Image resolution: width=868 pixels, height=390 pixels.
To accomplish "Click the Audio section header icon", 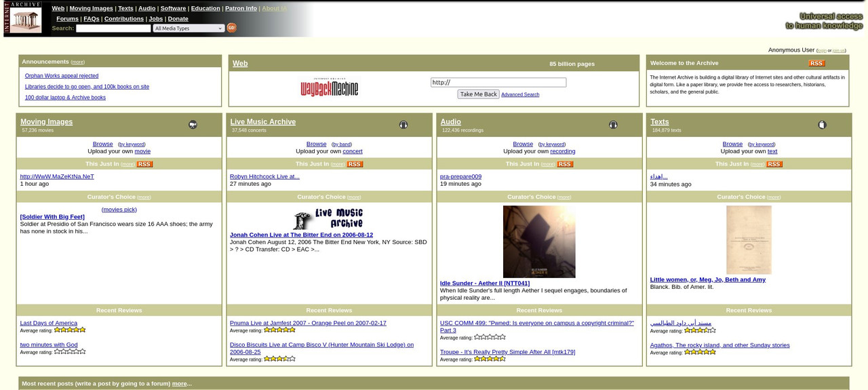I will [x=613, y=124].
